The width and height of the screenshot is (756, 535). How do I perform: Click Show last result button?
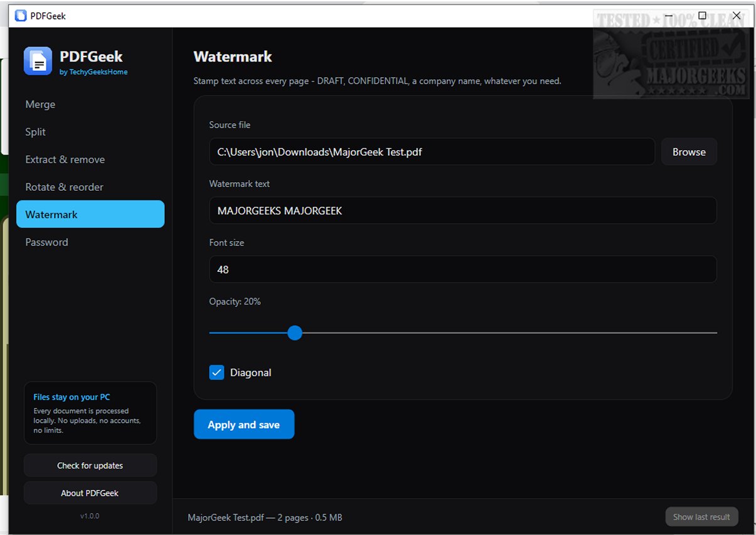coord(701,517)
